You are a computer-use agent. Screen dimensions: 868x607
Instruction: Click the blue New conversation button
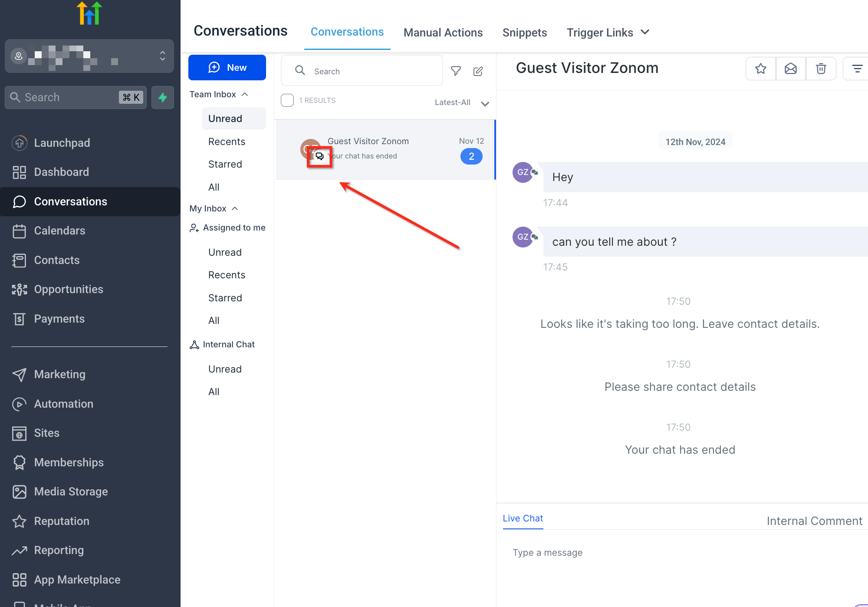227,67
